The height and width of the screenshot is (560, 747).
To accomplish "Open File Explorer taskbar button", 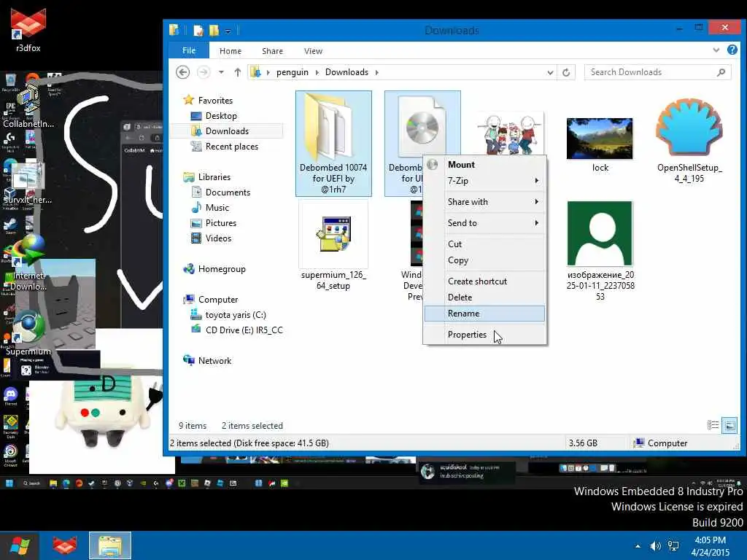I will coord(110,545).
